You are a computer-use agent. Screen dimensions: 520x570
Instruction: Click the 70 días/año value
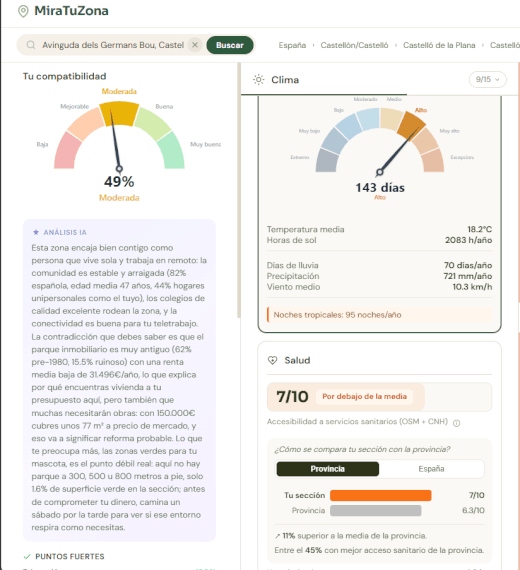tap(468, 265)
